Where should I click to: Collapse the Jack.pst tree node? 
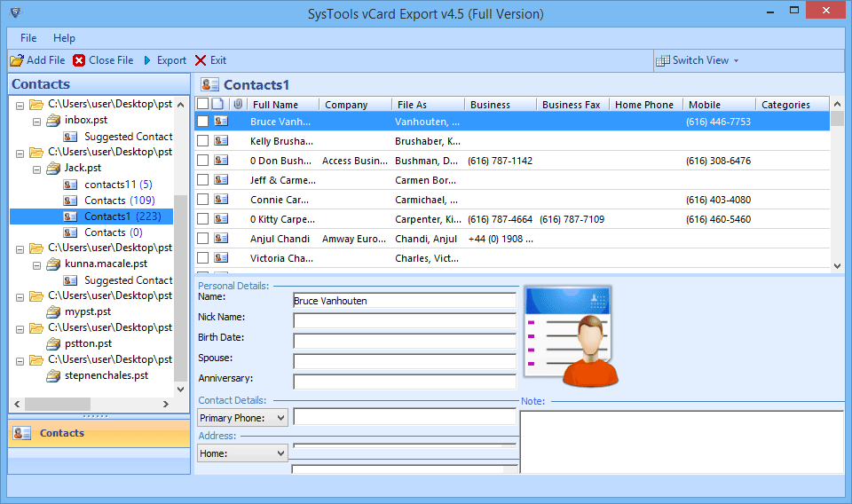coord(37,169)
